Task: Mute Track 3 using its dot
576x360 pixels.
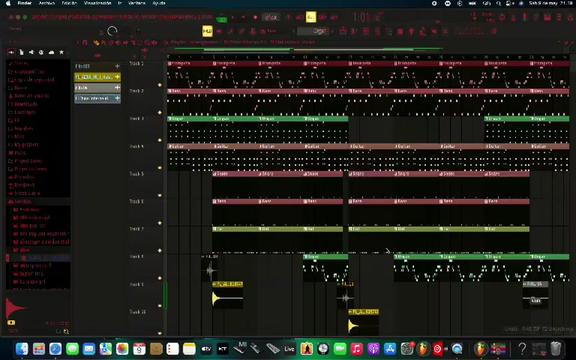Action: coord(160,140)
